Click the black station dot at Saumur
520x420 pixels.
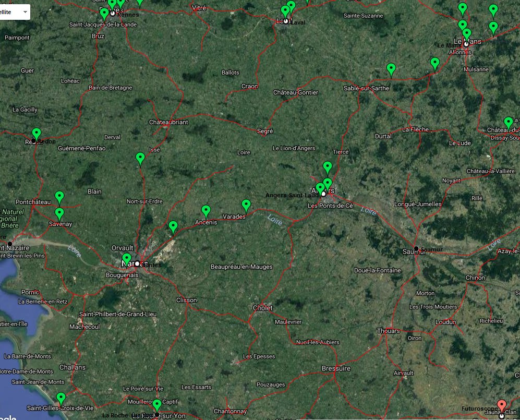coord(416,249)
